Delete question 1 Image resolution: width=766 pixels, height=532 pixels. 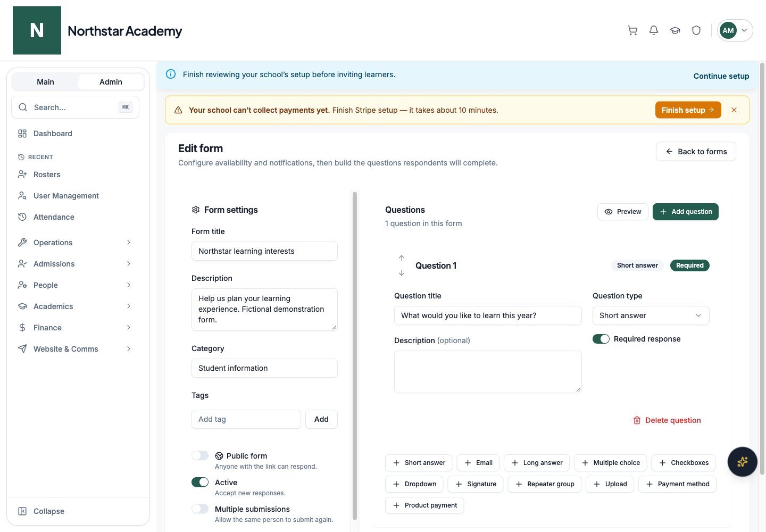667,420
